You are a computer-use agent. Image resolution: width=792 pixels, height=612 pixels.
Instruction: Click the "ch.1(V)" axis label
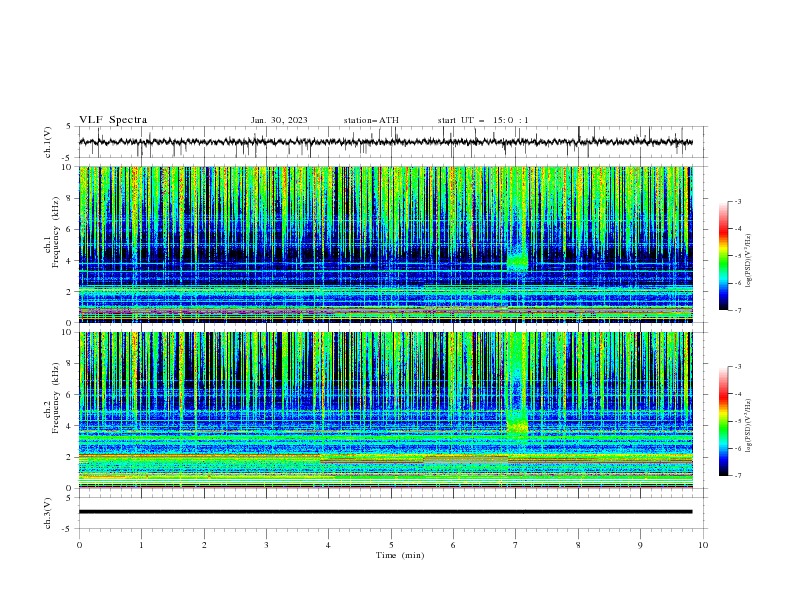click(x=48, y=142)
